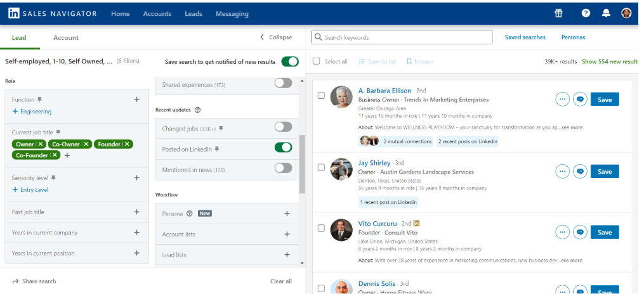644x296 pixels.
Task: Expand the Past job title filter
Action: coord(136,212)
